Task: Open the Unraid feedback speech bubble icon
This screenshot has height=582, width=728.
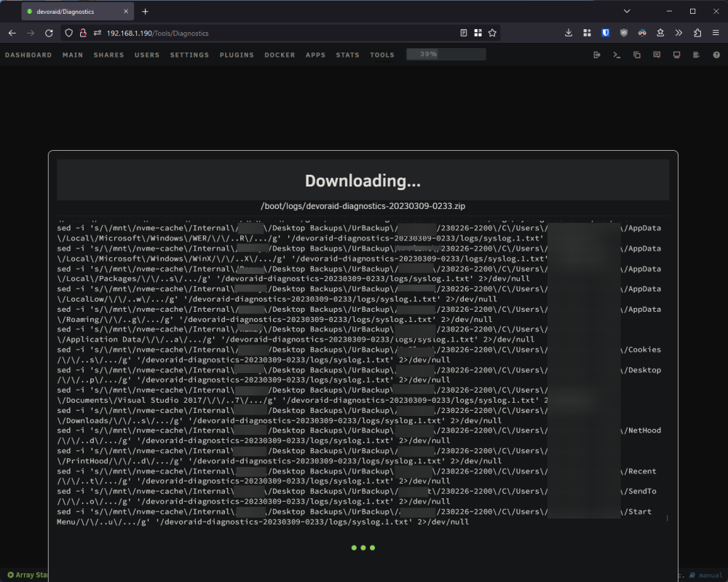Action: [657, 55]
